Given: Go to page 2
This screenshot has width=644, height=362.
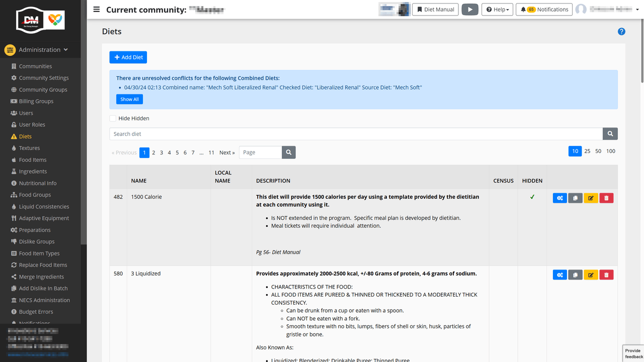Looking at the screenshot, I should [153, 153].
